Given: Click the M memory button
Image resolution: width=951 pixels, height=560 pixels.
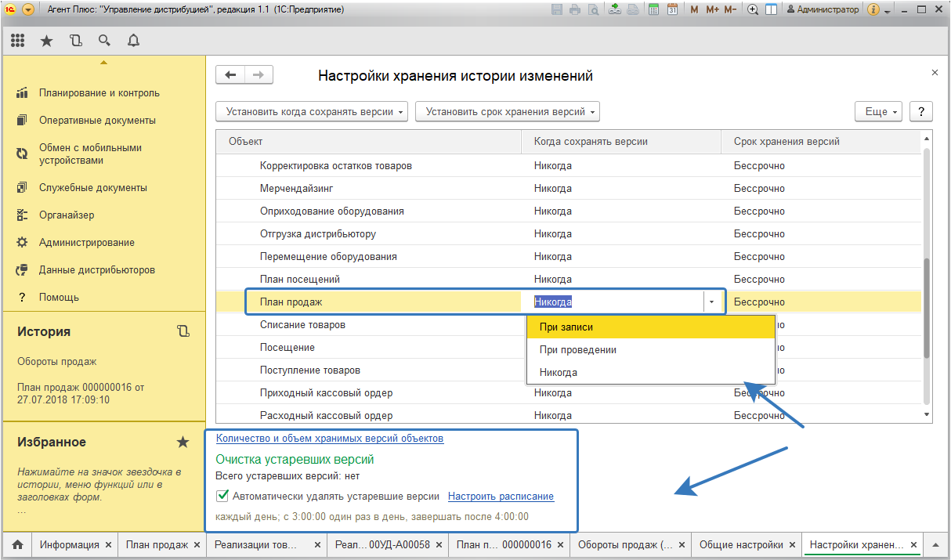Looking at the screenshot, I should point(694,10).
